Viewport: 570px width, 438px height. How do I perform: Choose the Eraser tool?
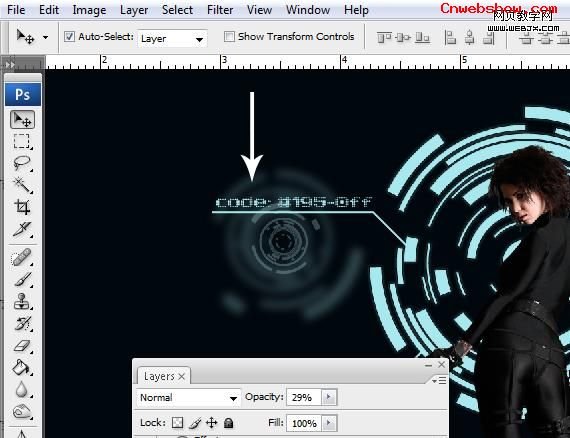(22, 345)
